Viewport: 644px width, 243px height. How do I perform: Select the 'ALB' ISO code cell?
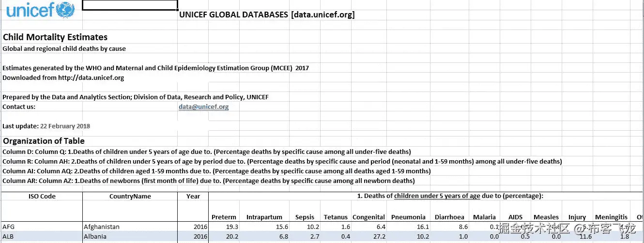click(x=42, y=237)
